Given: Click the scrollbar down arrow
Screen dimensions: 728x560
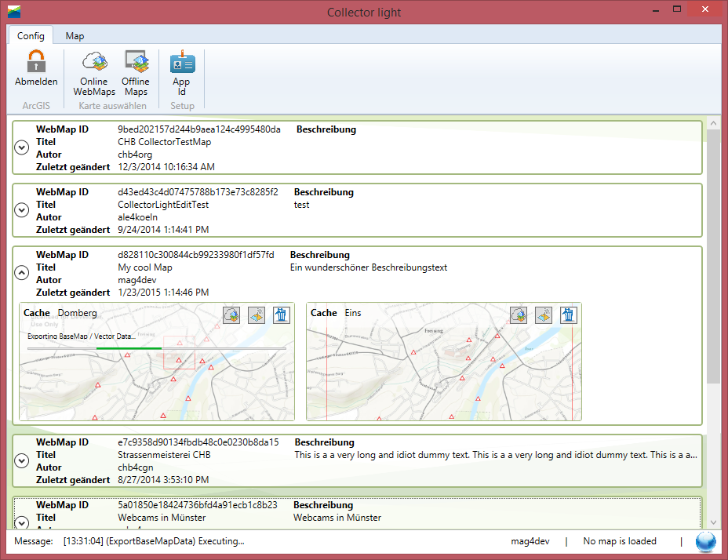Looking at the screenshot, I should click(712, 522).
